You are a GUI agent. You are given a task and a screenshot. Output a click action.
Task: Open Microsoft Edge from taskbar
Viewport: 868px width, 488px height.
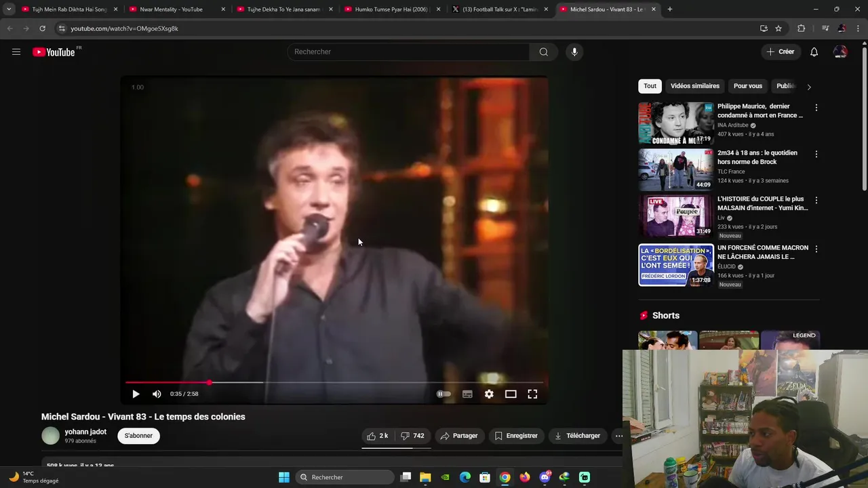pos(465,477)
